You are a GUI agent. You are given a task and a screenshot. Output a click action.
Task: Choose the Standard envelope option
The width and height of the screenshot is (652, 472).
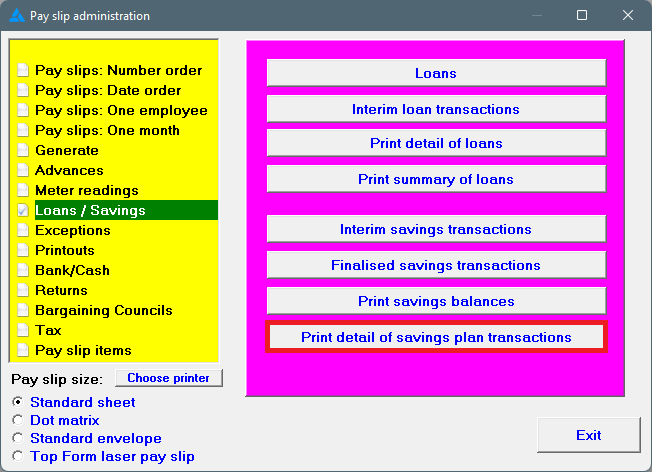pyautogui.click(x=18, y=438)
